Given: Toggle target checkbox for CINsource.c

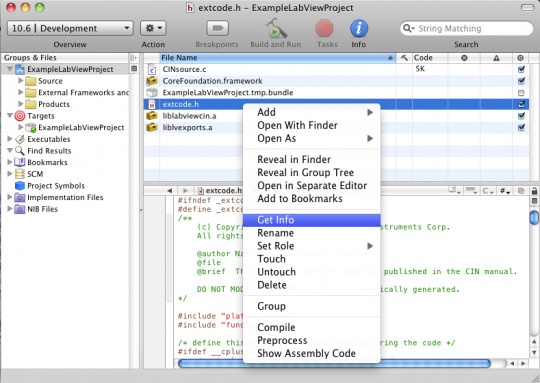Looking at the screenshot, I should click(521, 69).
